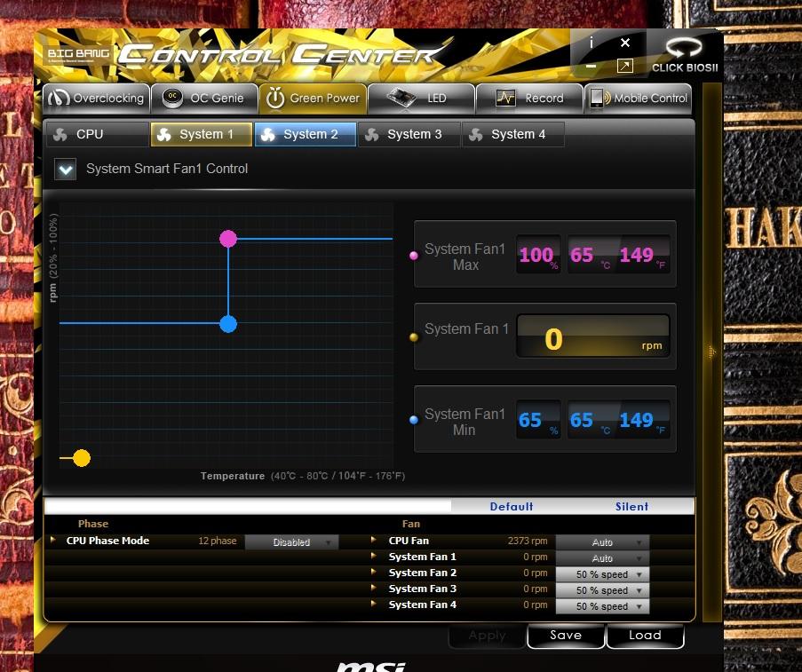802x672 pixels.
Task: Click the fan icon on System 3 tab
Action: point(372,135)
